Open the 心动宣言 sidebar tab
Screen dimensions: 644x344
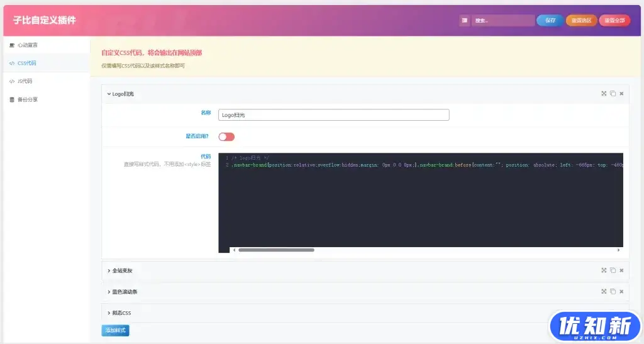tap(28, 45)
